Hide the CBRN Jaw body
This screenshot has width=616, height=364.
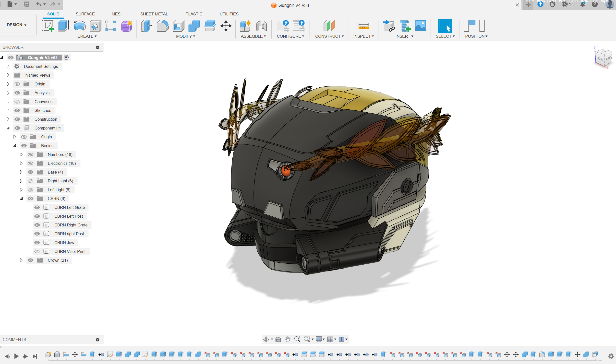click(37, 243)
